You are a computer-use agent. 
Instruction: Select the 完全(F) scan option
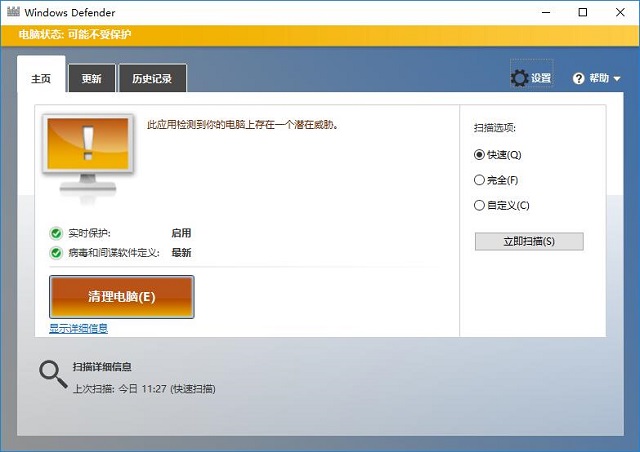click(479, 180)
